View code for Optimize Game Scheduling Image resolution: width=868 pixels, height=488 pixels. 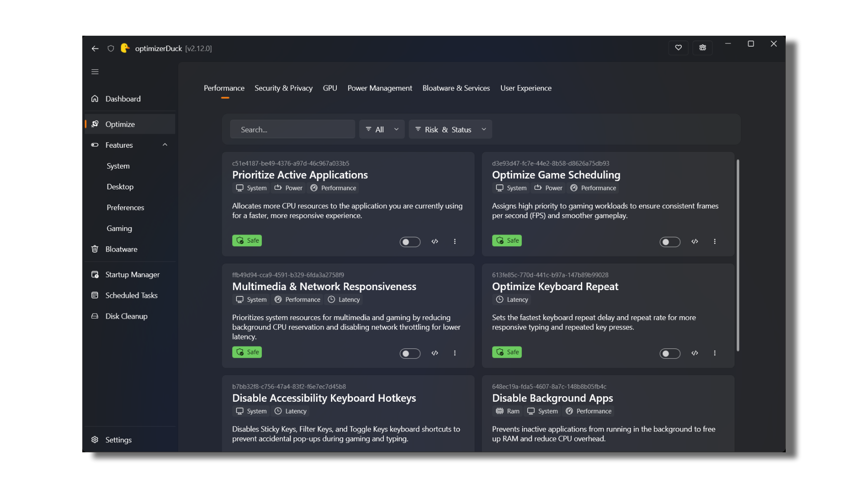(x=695, y=241)
